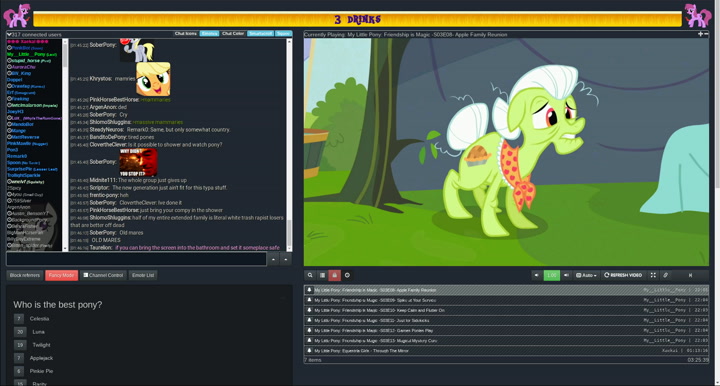Click the pink pony logo at top left

[x=17, y=16]
